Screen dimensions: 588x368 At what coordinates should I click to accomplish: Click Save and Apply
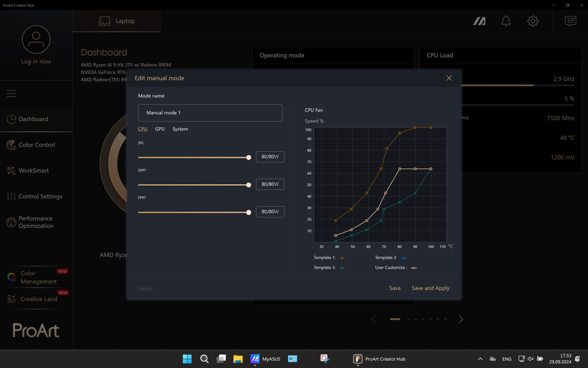click(x=431, y=288)
